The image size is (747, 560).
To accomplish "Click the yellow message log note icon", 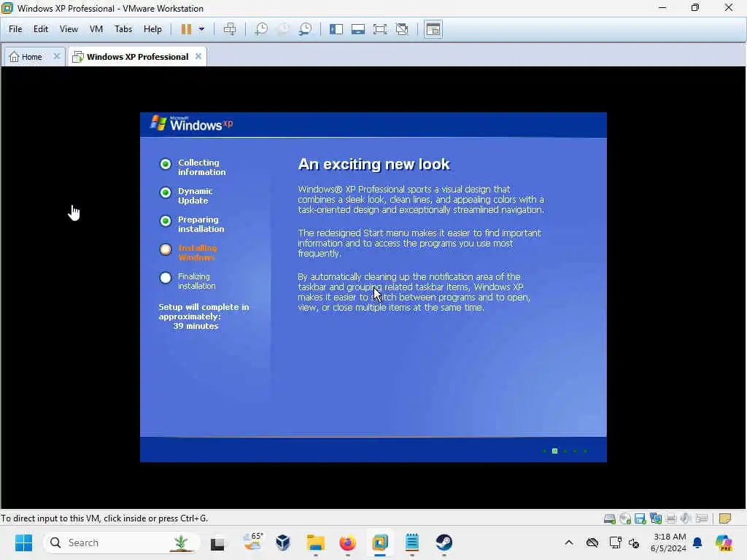I will click(724, 518).
